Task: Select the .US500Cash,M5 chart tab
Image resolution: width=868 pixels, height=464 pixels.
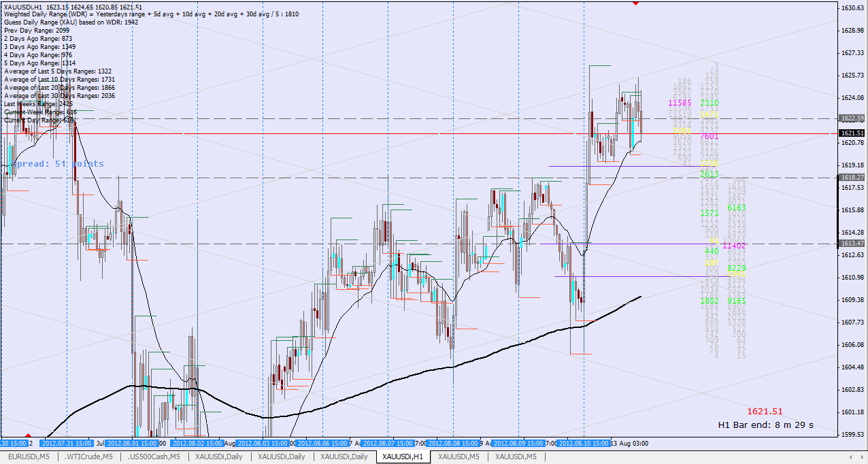Action: coord(153,457)
